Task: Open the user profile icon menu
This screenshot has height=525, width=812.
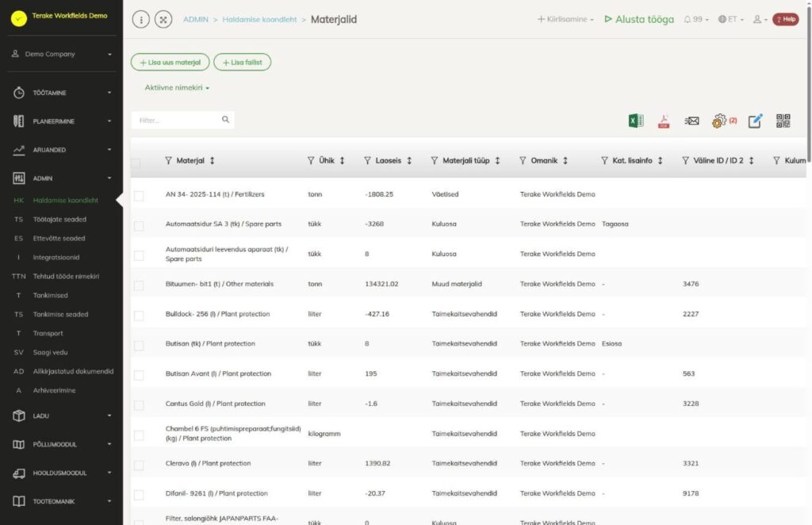Action: [x=760, y=19]
